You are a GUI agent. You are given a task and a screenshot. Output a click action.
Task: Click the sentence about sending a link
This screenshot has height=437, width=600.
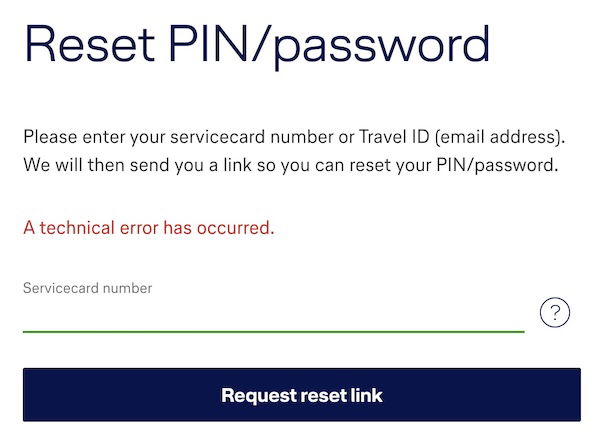pos(290,164)
